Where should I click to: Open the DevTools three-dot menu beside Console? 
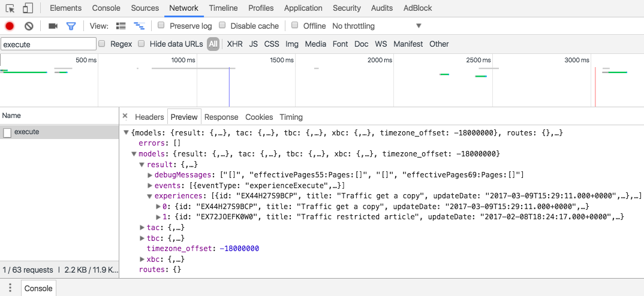point(10,288)
